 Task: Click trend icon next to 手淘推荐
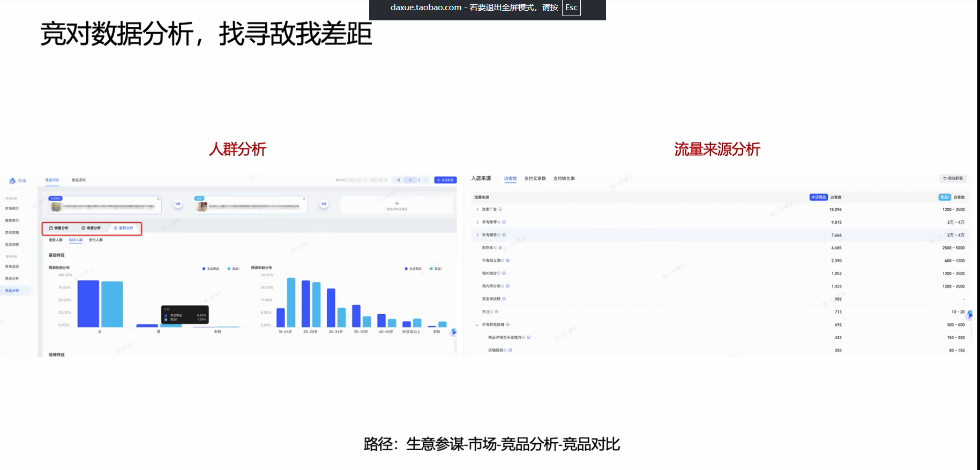click(x=504, y=222)
